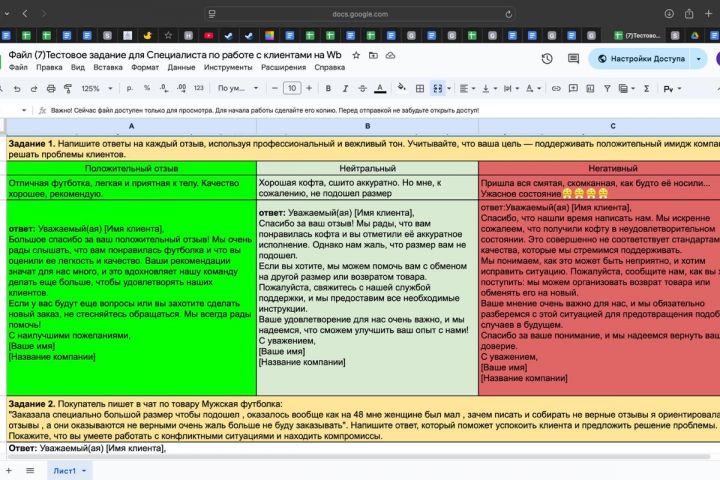Print the spreadsheet using printer icon
Screen dimensions: 720x480
tap(51, 89)
